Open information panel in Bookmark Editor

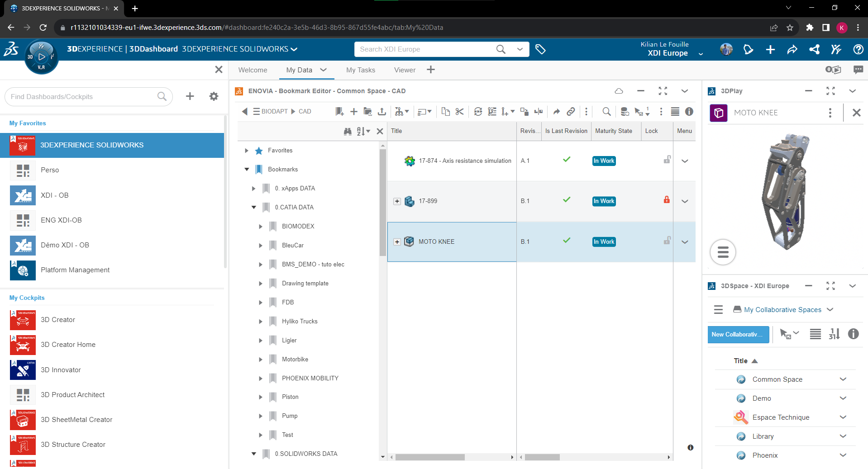[x=689, y=111]
